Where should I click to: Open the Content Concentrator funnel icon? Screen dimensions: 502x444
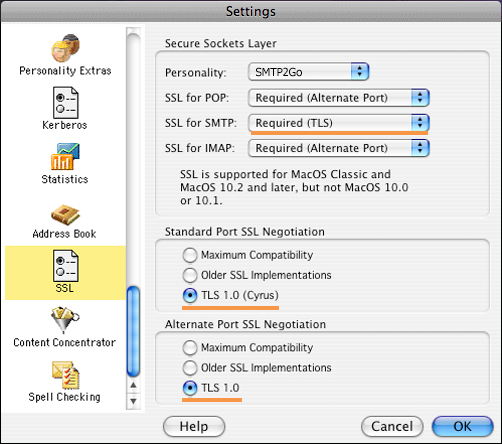65,320
